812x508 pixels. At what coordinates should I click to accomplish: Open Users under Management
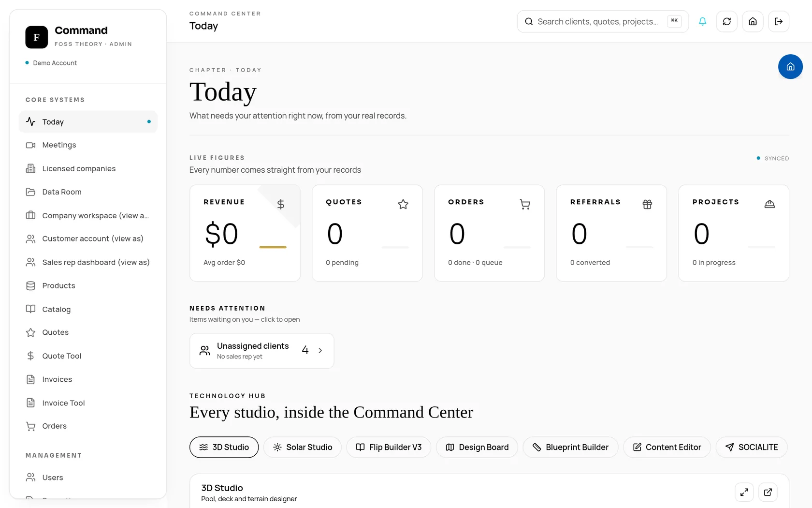88,478
